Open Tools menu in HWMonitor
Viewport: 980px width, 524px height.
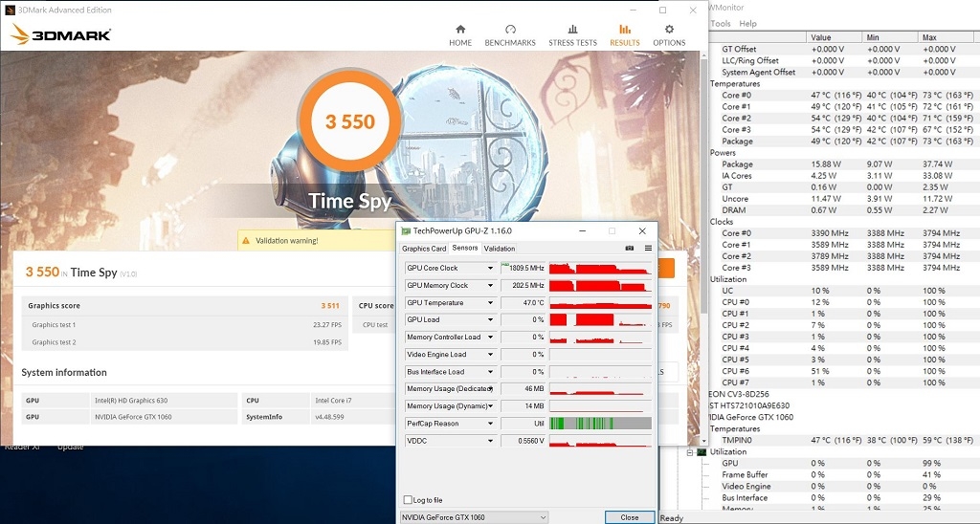click(720, 23)
